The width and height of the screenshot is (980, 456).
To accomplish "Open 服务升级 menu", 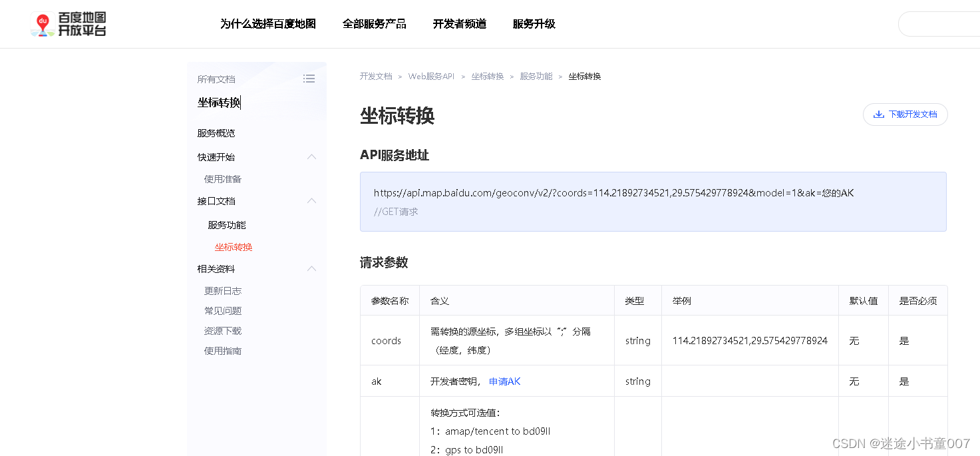I will 534,24.
